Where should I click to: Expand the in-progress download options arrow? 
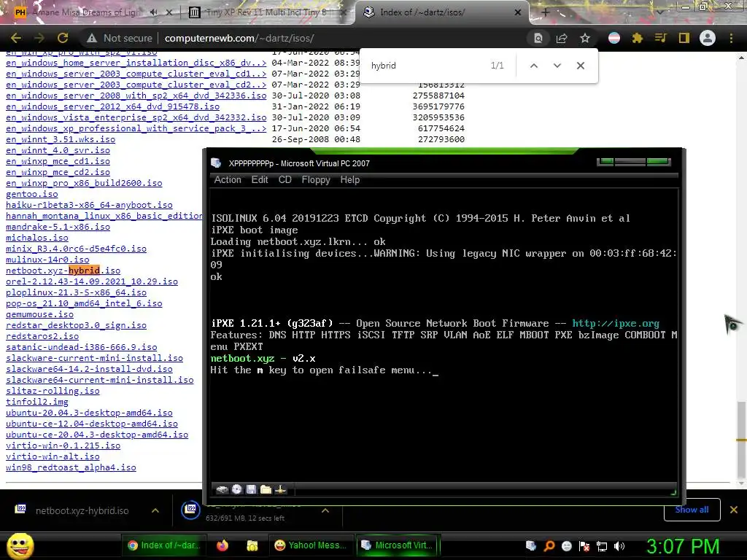tap(325, 510)
